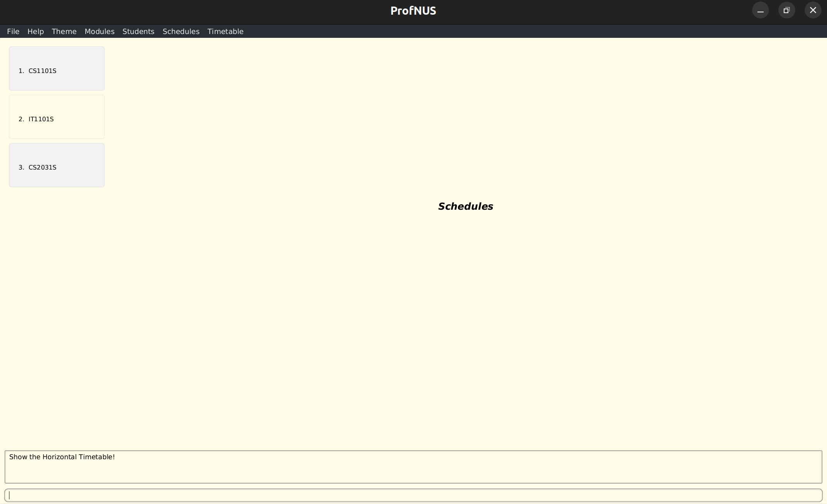Select the CS2031S module card
This screenshot has height=504, width=827.
click(x=57, y=165)
